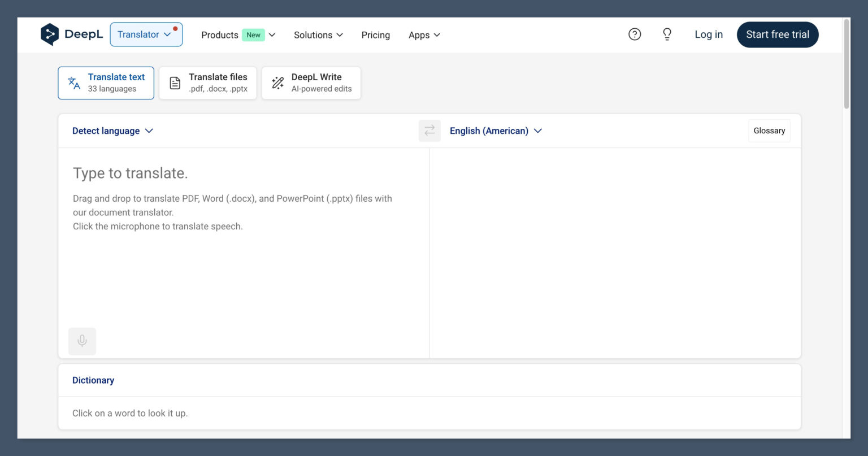868x456 pixels.
Task: Click the swap languages arrows icon
Action: (x=429, y=131)
